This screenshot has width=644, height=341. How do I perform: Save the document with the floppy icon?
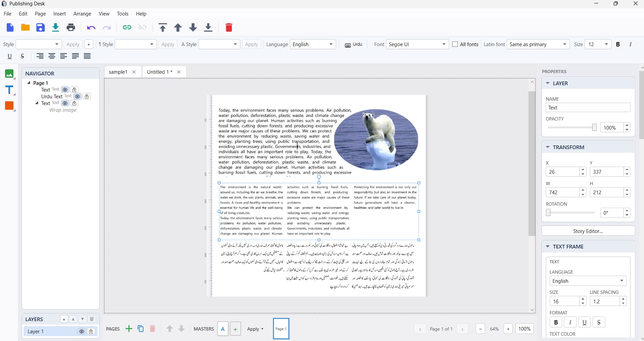pyautogui.click(x=40, y=28)
